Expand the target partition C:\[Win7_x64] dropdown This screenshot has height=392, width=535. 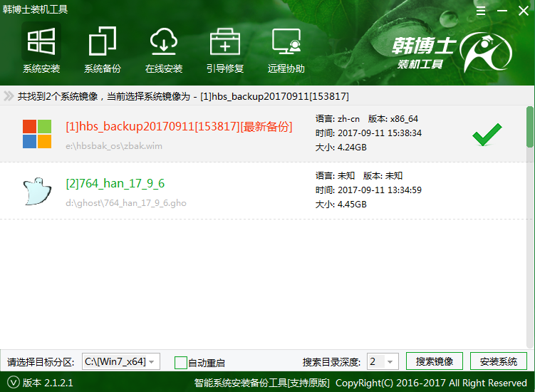tap(150, 361)
